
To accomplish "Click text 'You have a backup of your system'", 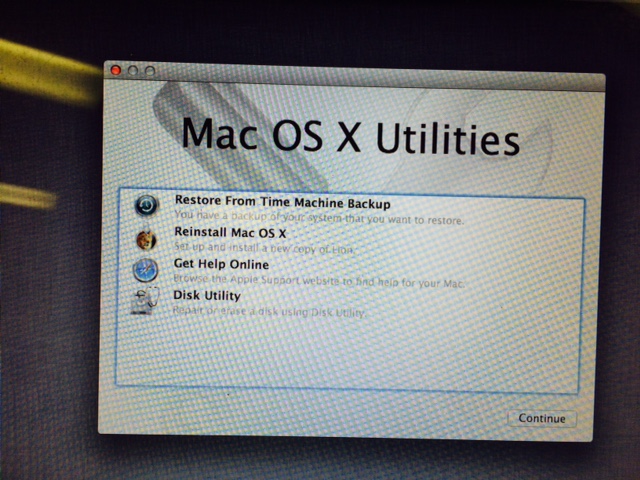I will coord(259,216).
